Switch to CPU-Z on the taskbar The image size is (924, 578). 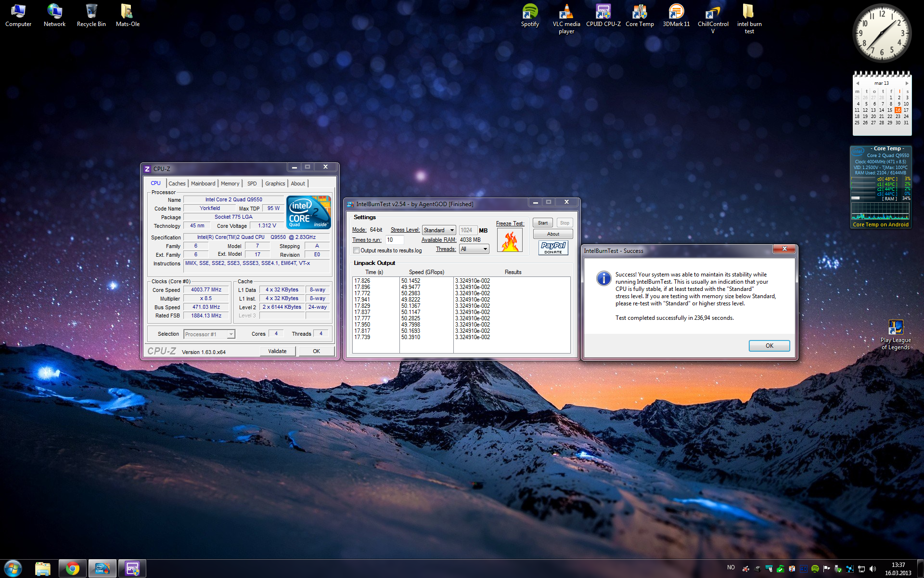(x=132, y=569)
